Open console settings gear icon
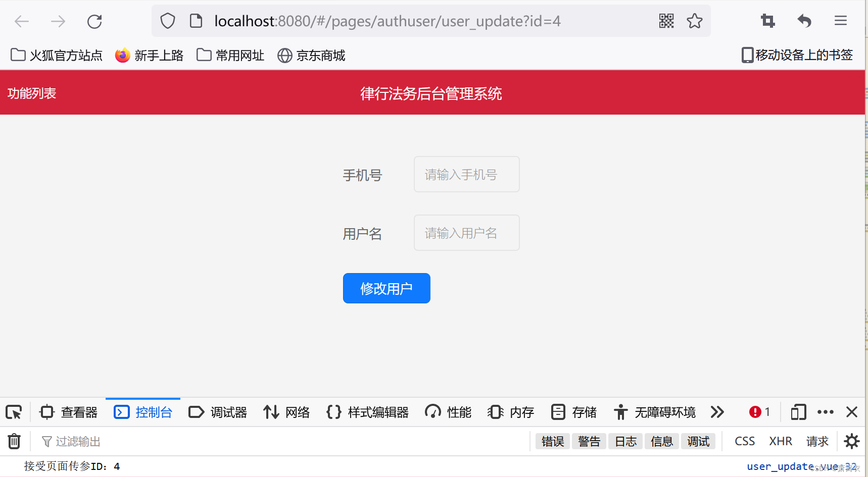 (x=852, y=442)
